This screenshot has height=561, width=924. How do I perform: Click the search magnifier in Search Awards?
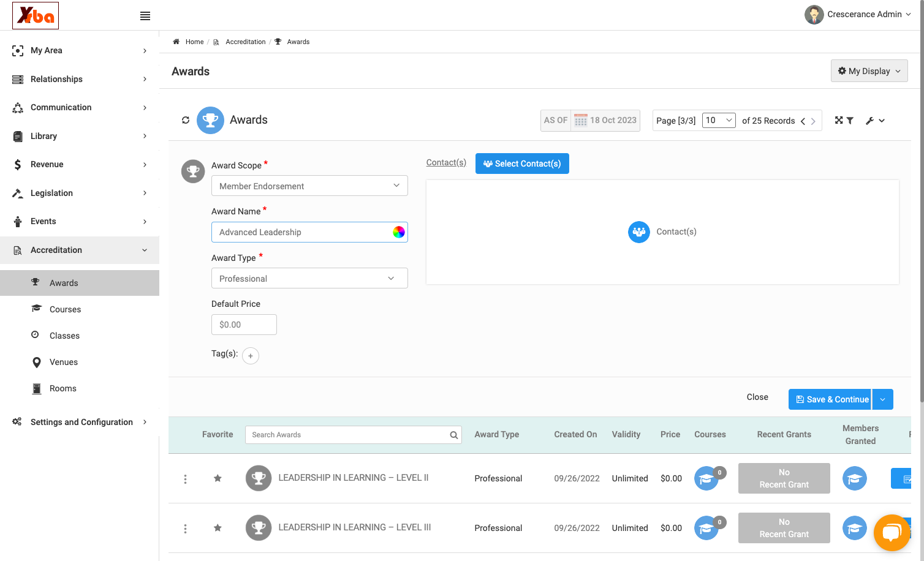(454, 435)
